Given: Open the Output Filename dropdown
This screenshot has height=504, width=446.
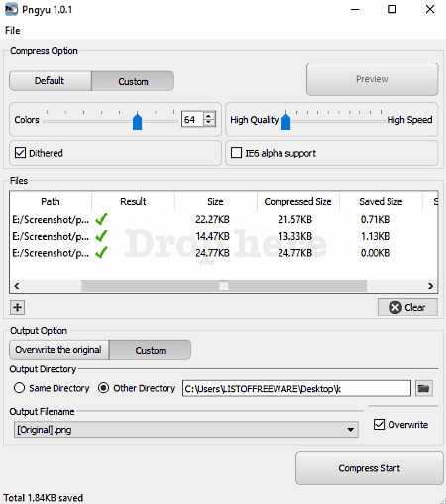Looking at the screenshot, I should 186,430.
